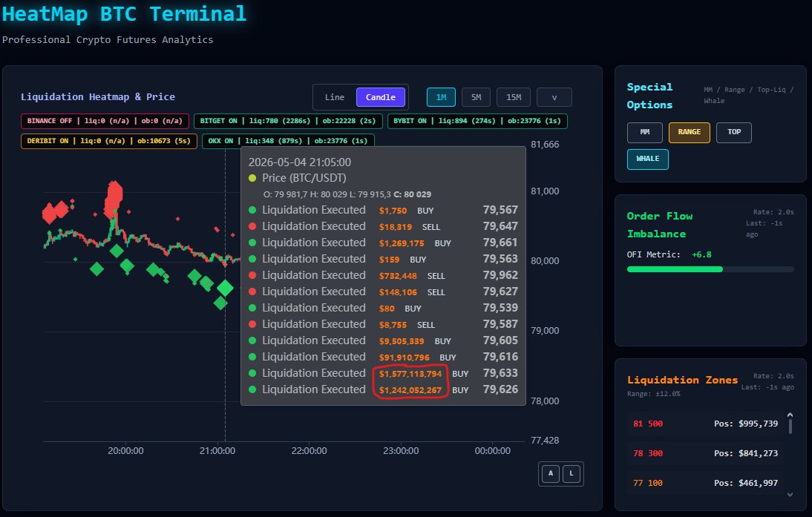
Task: Click the WHALE special option button
Action: [x=648, y=159]
